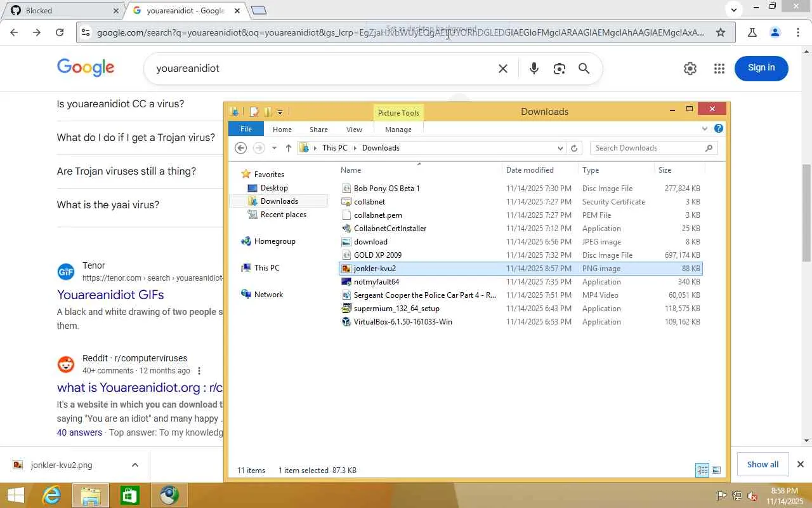Refresh the Downloads folder
Viewport: 812px width, 508px height.
(x=574, y=148)
